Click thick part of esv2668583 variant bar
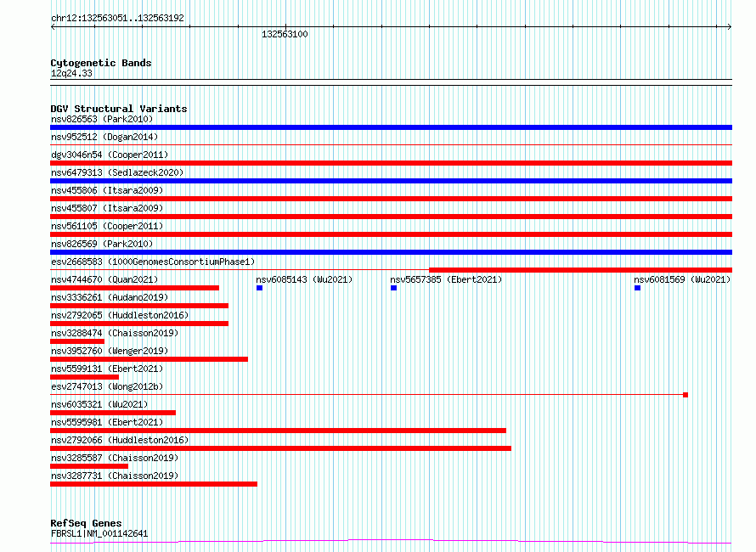The image size is (756, 552). pyautogui.click(x=580, y=270)
